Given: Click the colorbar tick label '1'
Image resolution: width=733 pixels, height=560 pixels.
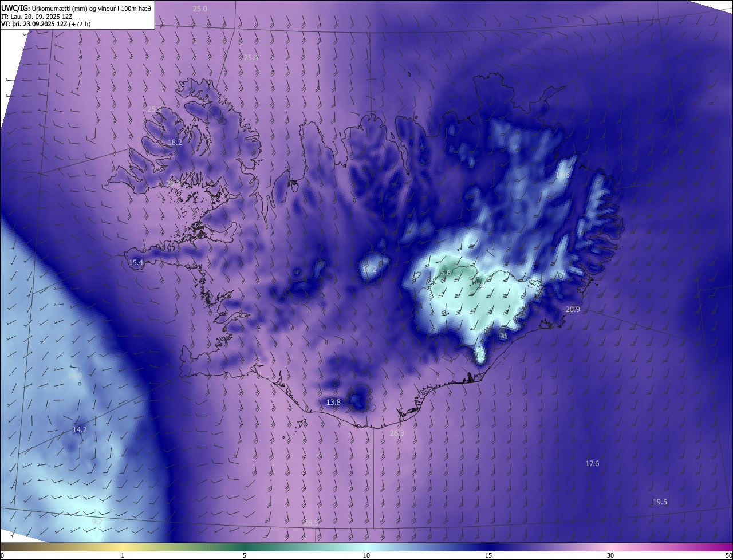Looking at the screenshot, I should point(123,556).
